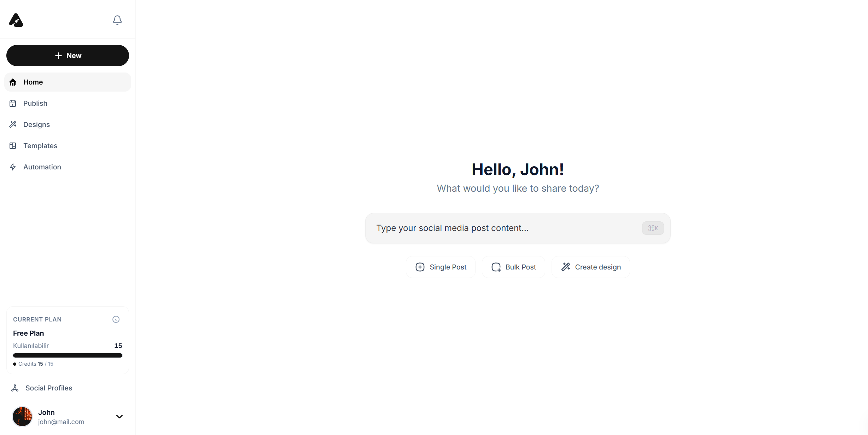Click the Home house icon
The image size is (868, 435).
point(13,82)
